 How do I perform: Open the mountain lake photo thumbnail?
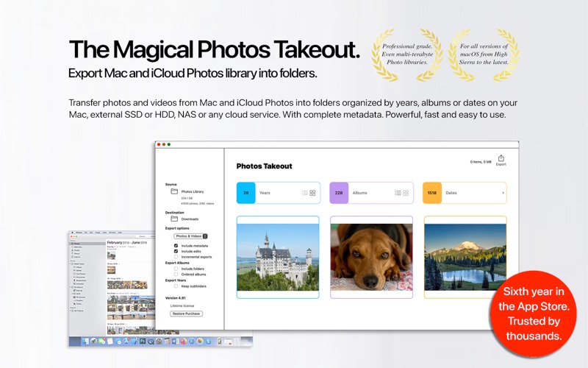coord(465,257)
